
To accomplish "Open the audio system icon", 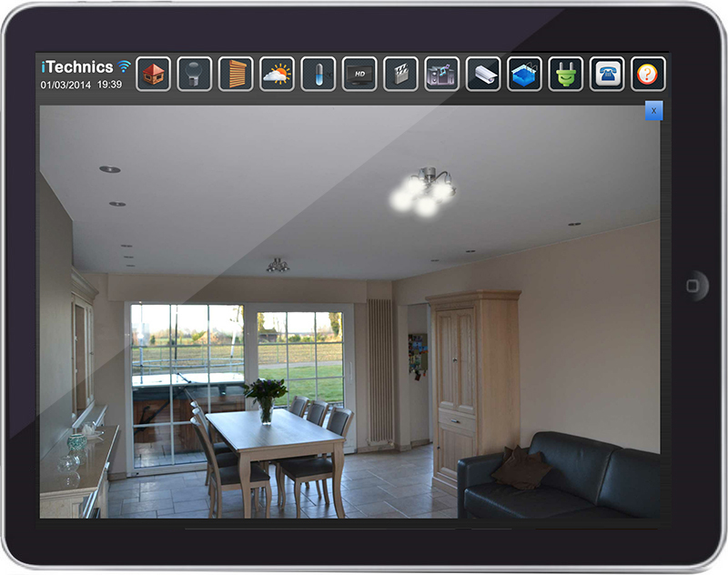I will pyautogui.click(x=442, y=74).
